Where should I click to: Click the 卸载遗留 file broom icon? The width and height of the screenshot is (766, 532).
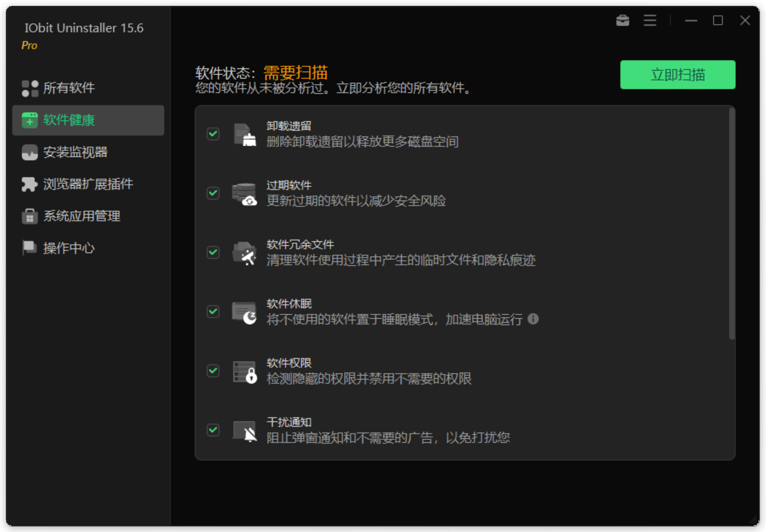click(245, 134)
